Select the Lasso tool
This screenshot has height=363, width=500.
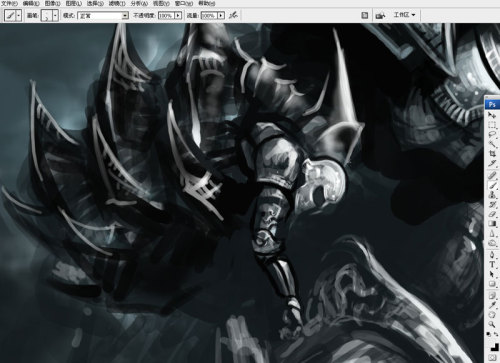click(492, 134)
